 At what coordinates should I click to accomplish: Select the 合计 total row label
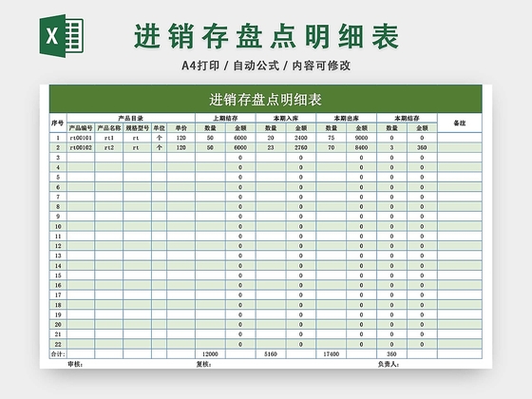(58, 353)
